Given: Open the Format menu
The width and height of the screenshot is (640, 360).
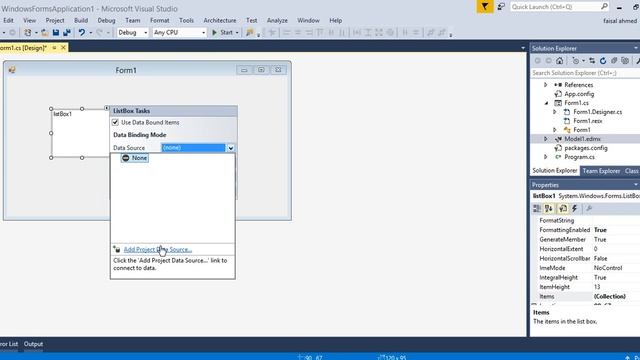Looking at the screenshot, I should (160, 20).
